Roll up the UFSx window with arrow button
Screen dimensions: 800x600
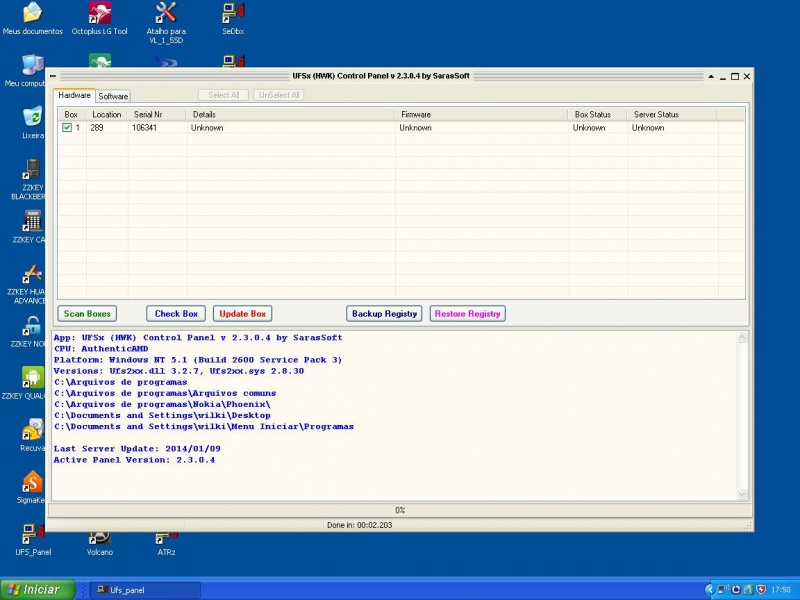711,77
